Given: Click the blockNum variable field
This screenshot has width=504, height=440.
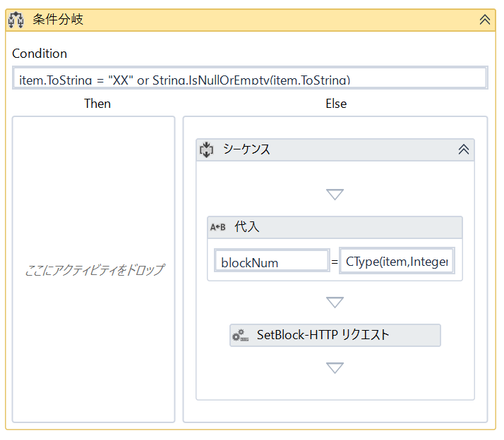Looking at the screenshot, I should pyautogui.click(x=271, y=262).
